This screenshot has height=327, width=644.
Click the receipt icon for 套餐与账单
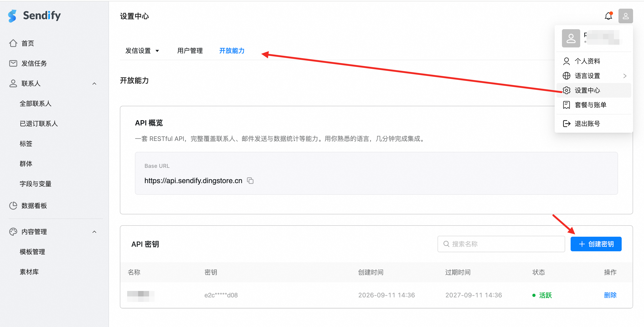coord(566,105)
